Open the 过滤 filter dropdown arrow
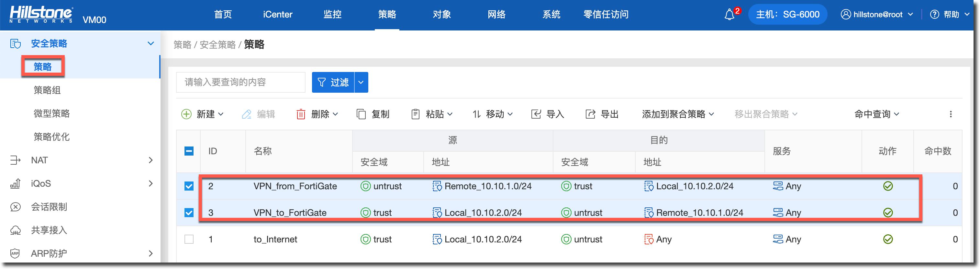The image size is (980, 269). (361, 82)
